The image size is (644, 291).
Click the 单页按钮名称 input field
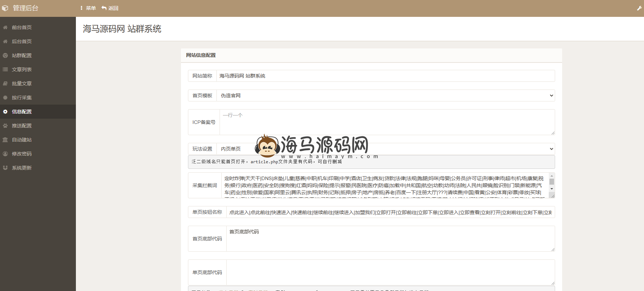(x=390, y=212)
